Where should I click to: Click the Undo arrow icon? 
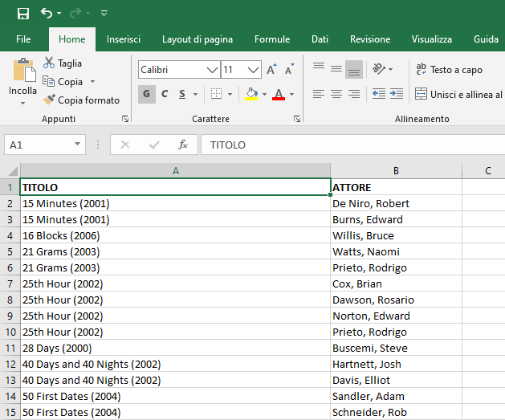(47, 13)
